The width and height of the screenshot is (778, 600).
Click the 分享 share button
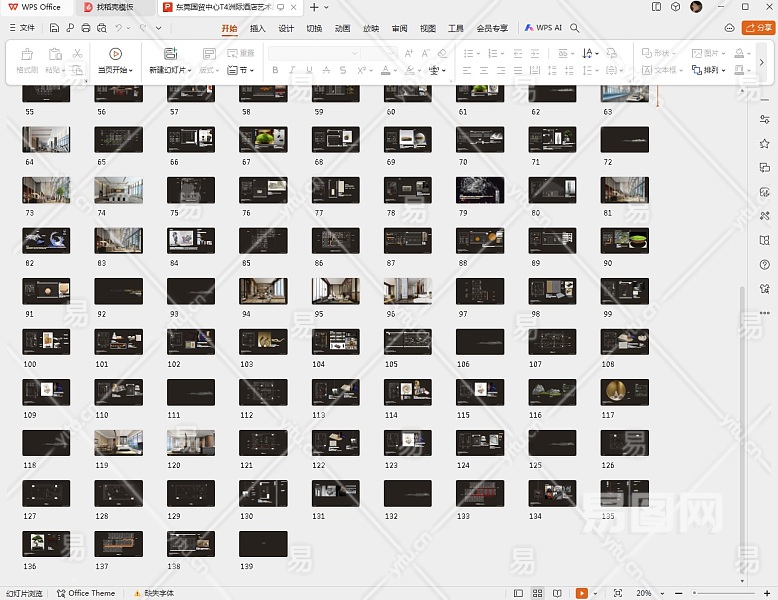[757, 28]
